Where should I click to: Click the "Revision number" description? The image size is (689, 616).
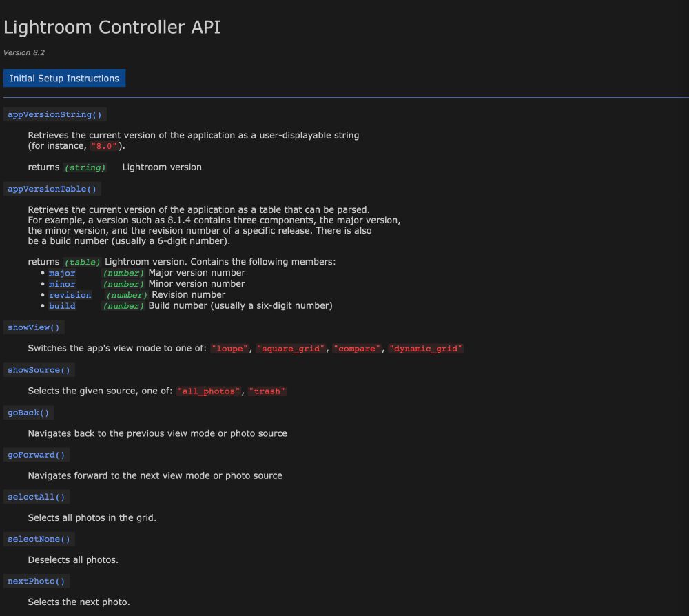point(189,294)
